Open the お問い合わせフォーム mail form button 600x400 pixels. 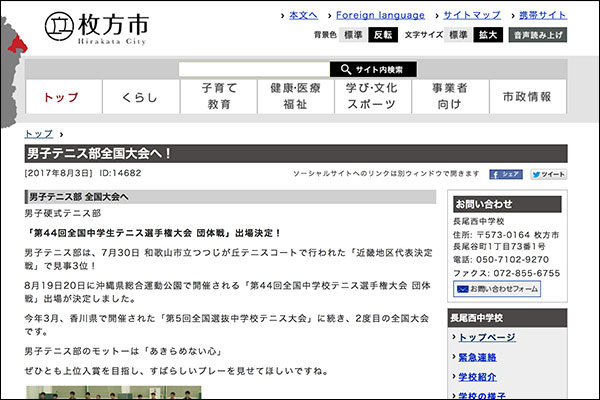point(497,289)
